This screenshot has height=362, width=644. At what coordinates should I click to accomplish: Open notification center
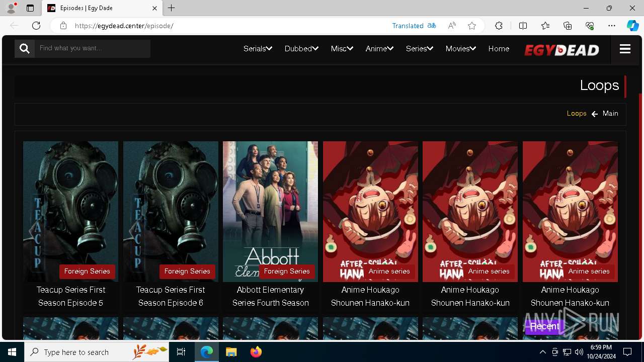tap(627, 352)
